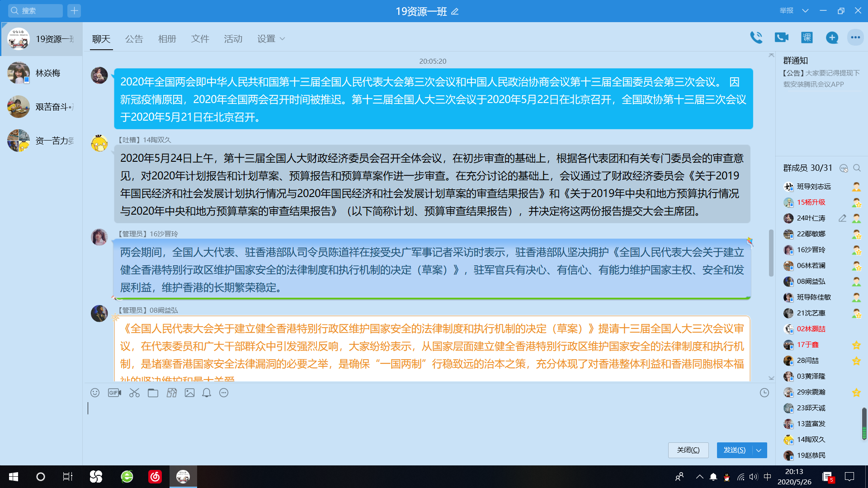
Task: Open message history clock icon
Action: click(764, 393)
